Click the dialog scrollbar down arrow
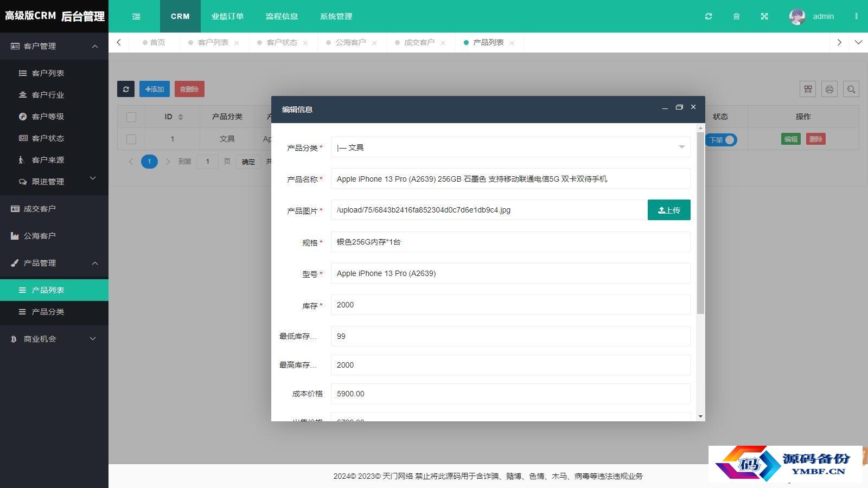 (700, 416)
